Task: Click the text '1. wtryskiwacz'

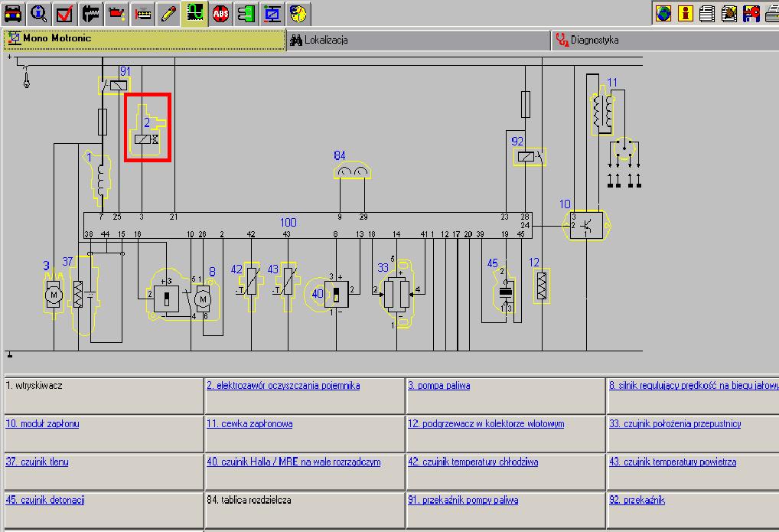Action: 34,385
